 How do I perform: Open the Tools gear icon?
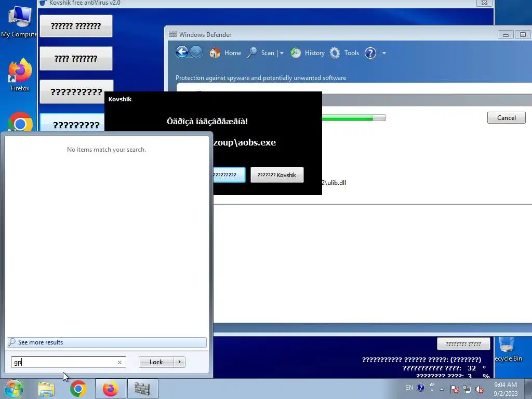click(335, 53)
